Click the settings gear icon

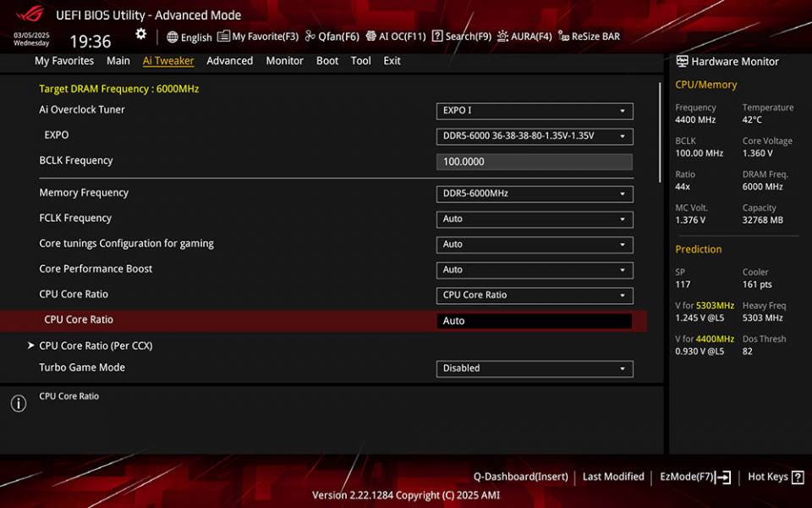point(141,34)
